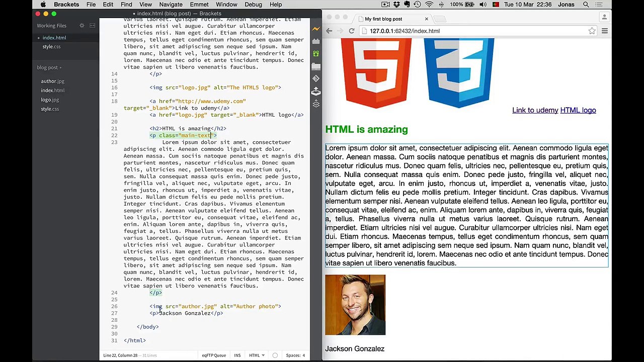644x362 pixels.
Task: Go forward in the Chrome browser
Action: 341,31
